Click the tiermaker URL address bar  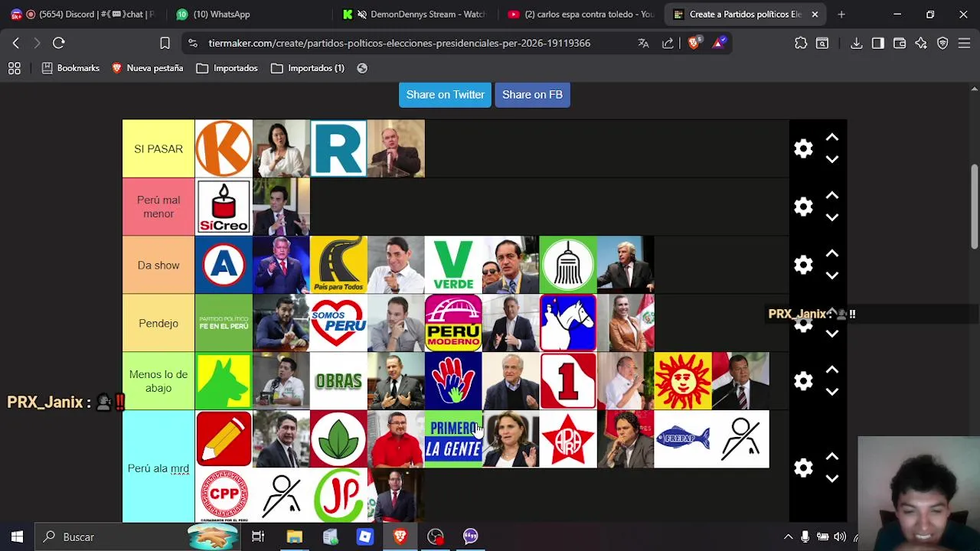coord(399,43)
